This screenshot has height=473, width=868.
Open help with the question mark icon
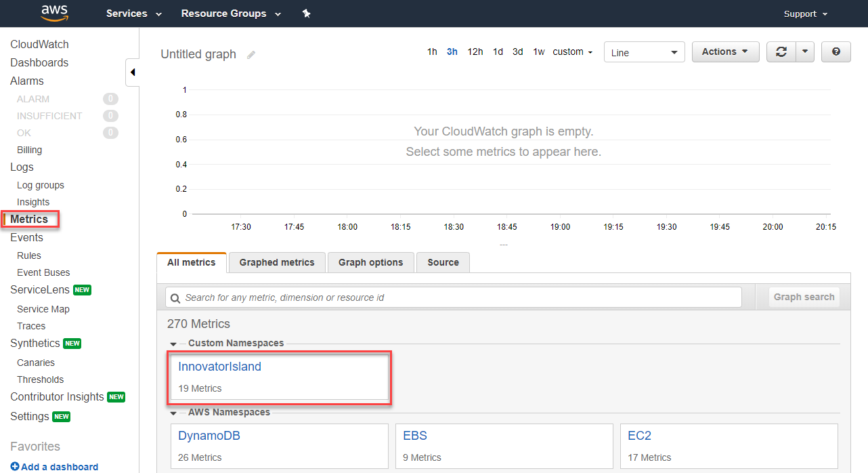pos(836,52)
